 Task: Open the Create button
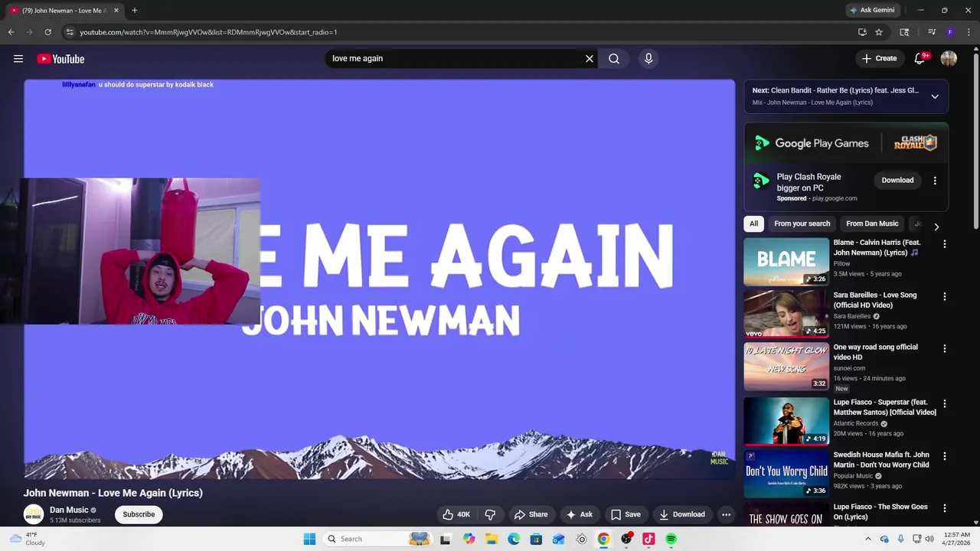[x=879, y=58]
